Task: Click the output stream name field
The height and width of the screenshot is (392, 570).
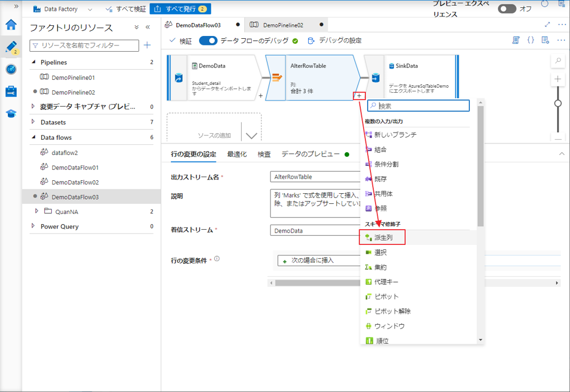Action: click(315, 177)
